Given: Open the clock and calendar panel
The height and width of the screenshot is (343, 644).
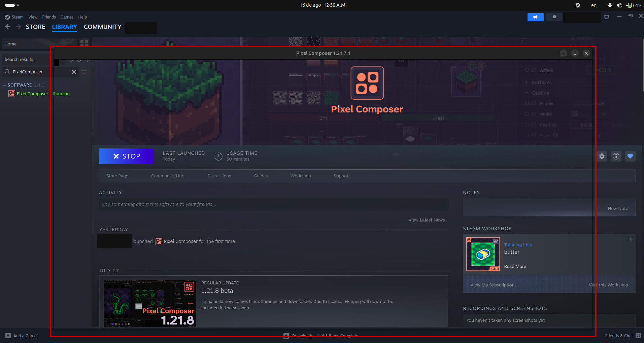Looking at the screenshot, I should [323, 5].
